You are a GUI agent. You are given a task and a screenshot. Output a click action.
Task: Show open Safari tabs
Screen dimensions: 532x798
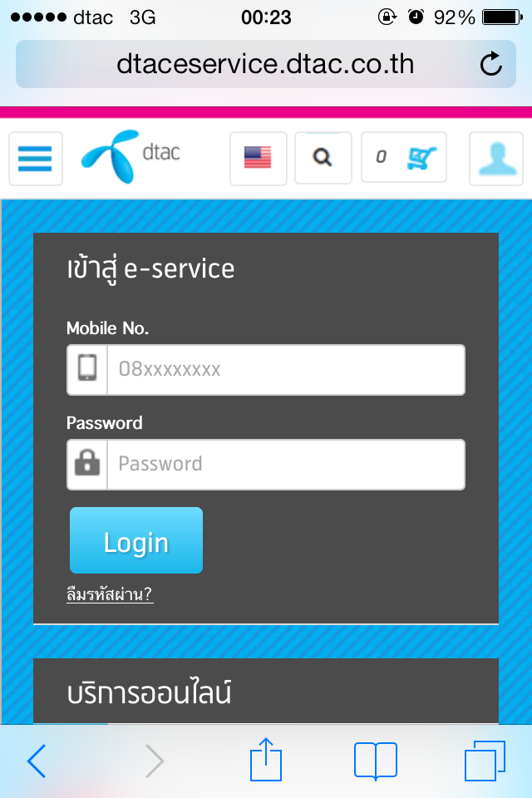pos(485,761)
